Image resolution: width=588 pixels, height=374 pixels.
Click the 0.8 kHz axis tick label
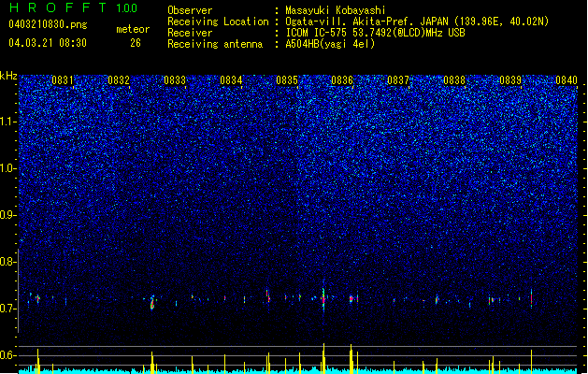pyautogui.click(x=7, y=262)
